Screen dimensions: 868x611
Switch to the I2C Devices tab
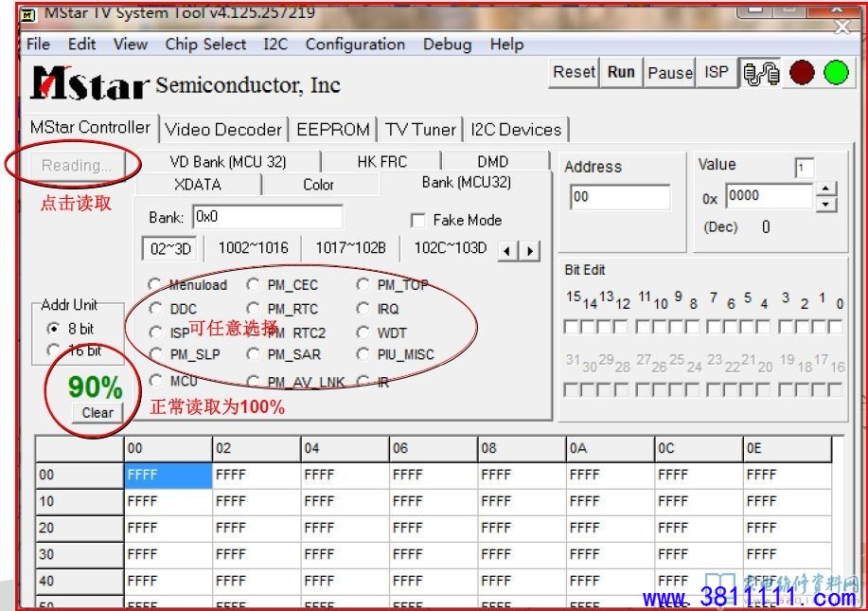[x=516, y=130]
